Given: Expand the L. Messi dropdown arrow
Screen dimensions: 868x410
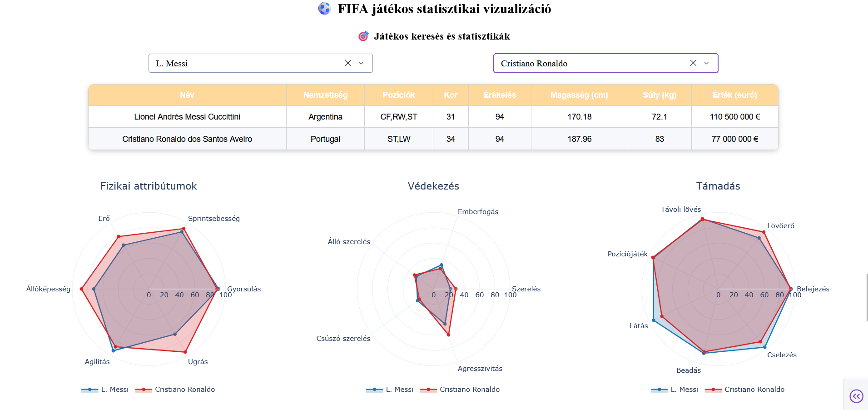Looking at the screenshot, I should [362, 63].
